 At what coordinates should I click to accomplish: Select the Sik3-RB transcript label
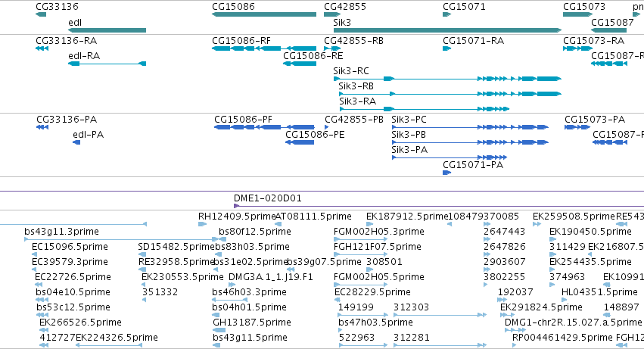[x=356, y=86]
